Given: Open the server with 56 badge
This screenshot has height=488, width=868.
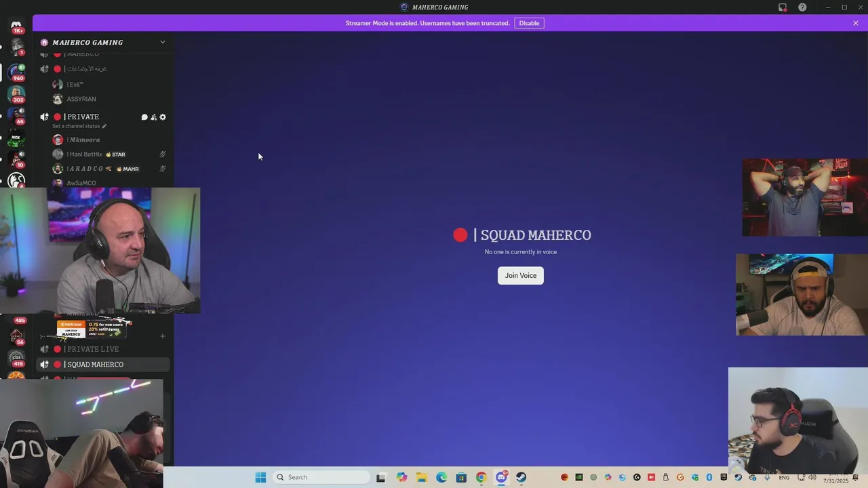Looking at the screenshot, I should pyautogui.click(x=16, y=335).
